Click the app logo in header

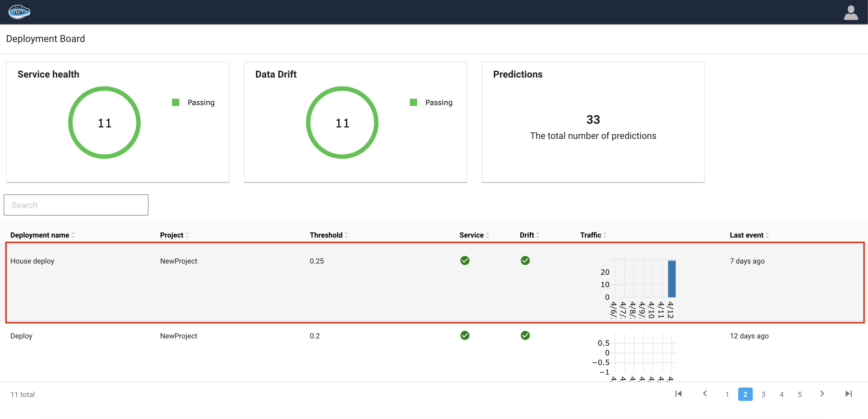coord(19,12)
